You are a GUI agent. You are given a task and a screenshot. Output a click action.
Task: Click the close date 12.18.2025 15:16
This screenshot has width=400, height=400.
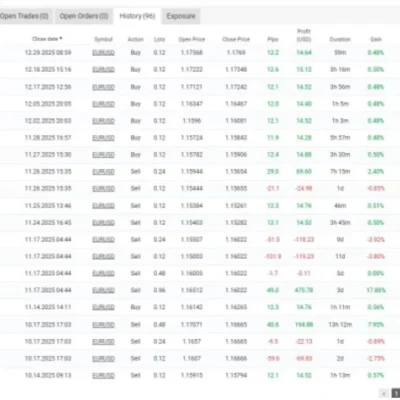[48, 70]
